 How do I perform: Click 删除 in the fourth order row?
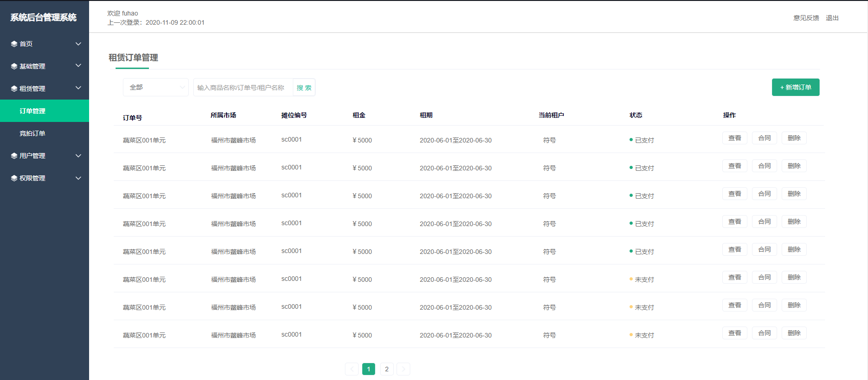(x=794, y=222)
